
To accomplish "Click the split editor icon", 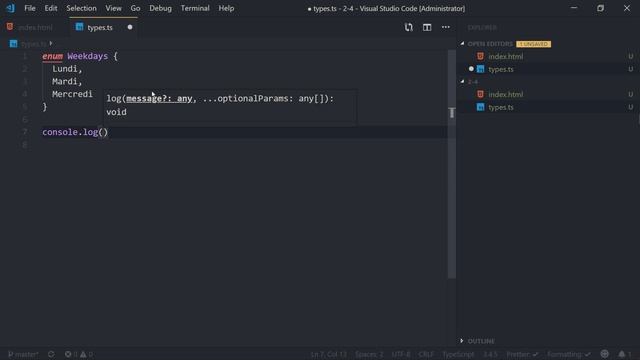I will click(x=427, y=27).
